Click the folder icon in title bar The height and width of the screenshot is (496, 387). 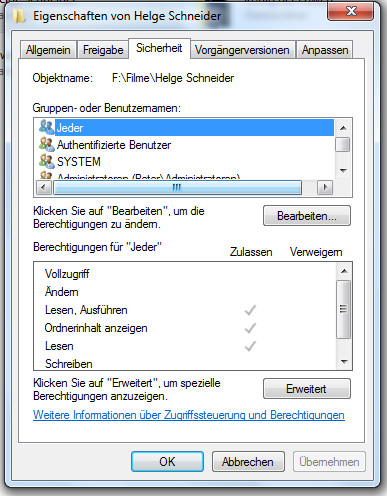pyautogui.click(x=19, y=16)
